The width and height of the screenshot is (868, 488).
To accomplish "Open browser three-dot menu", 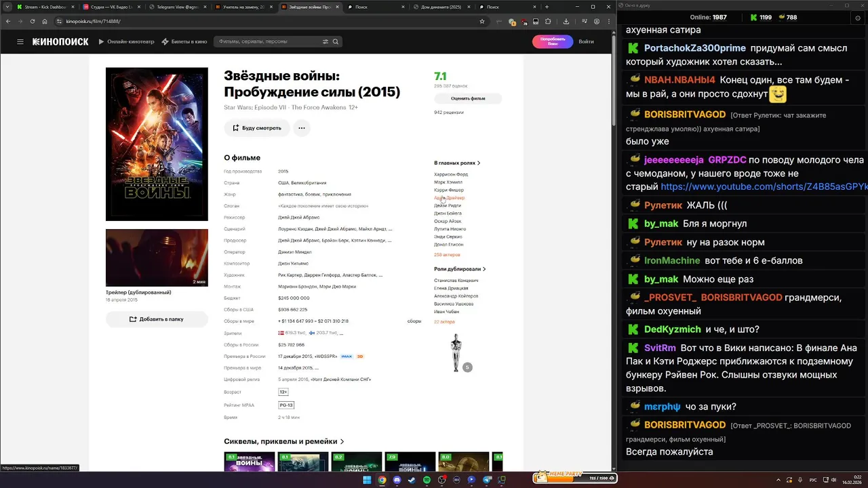I will pyautogui.click(x=608, y=21).
